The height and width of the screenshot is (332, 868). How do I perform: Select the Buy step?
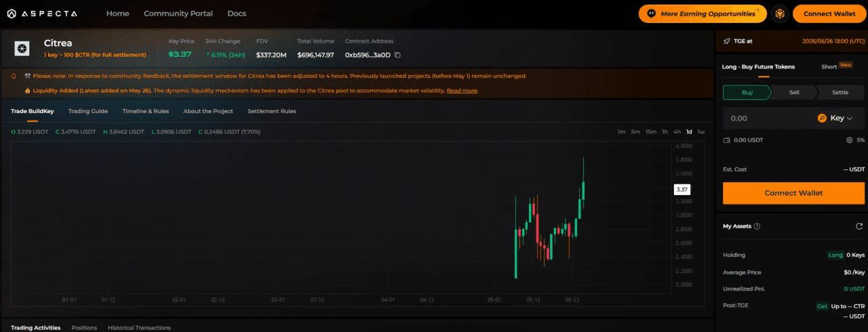pos(747,92)
